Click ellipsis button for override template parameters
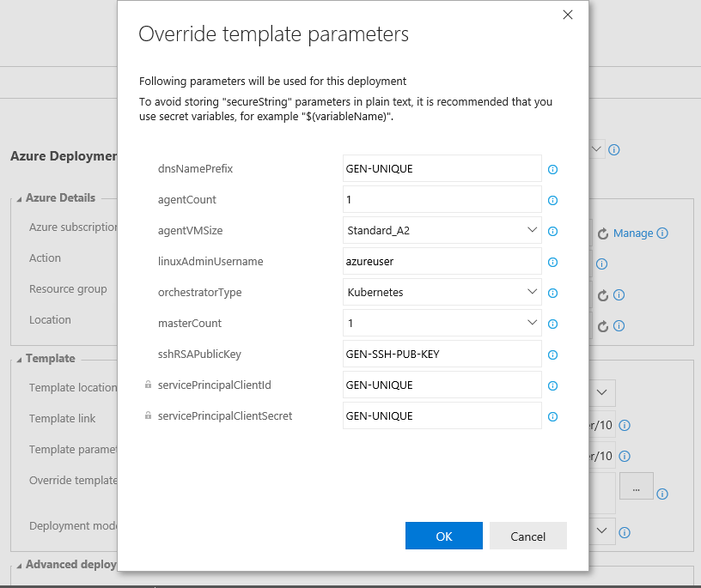This screenshot has height=588, width=701. click(637, 486)
